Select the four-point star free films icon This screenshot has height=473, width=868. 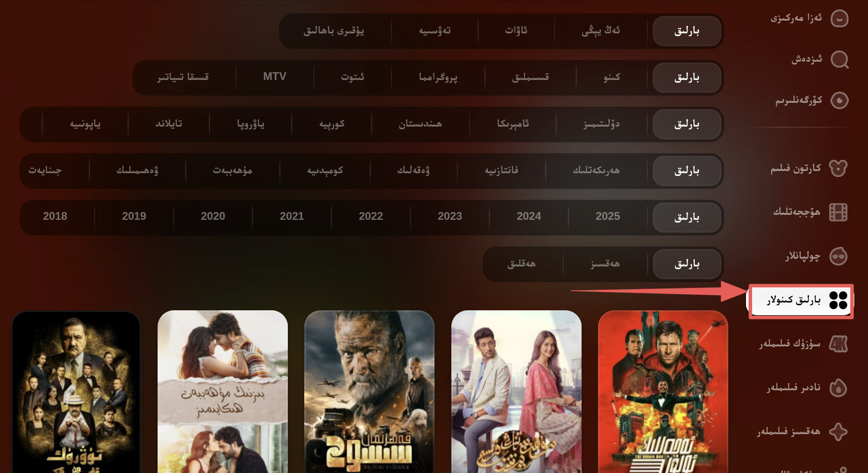tap(838, 431)
